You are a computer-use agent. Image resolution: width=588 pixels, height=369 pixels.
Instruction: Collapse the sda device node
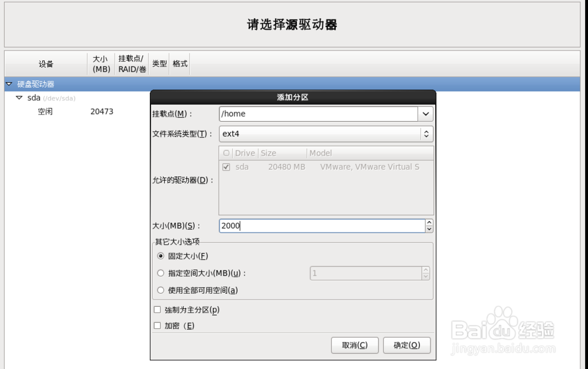19,98
